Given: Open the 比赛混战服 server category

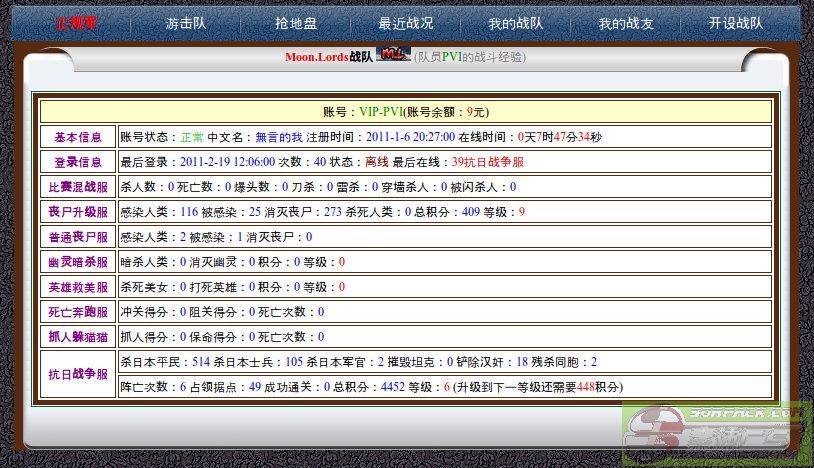Looking at the screenshot, I should [78, 187].
